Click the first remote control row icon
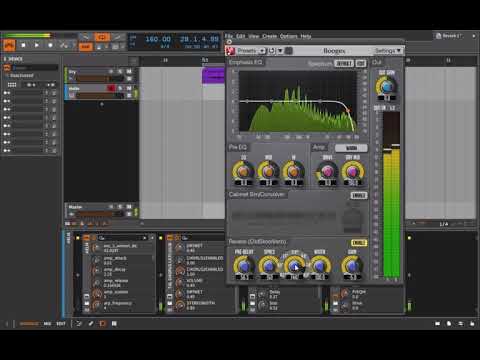The width and height of the screenshot is (480, 360). (x=7, y=93)
